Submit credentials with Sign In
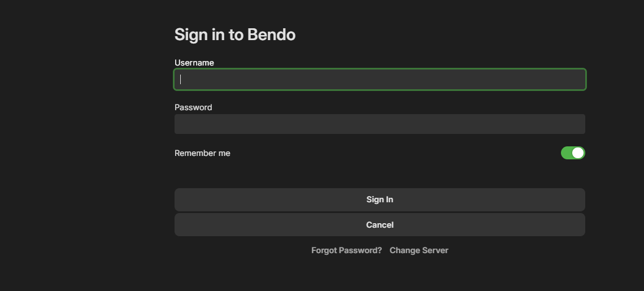 click(x=380, y=199)
